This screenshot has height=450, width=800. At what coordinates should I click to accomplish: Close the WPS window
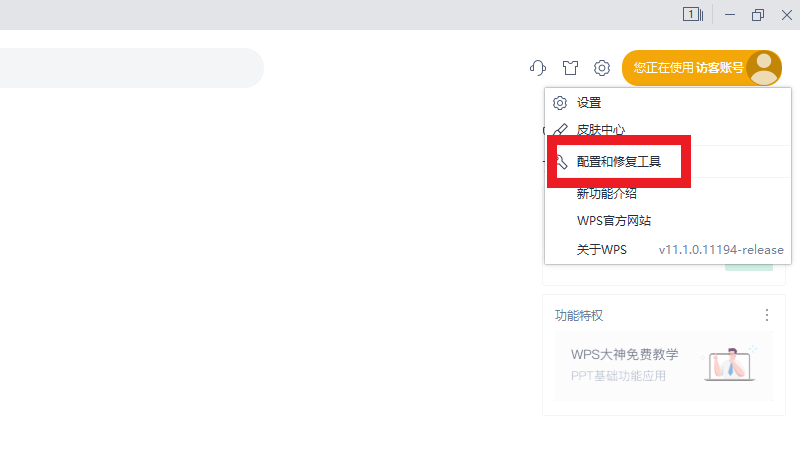click(x=786, y=14)
